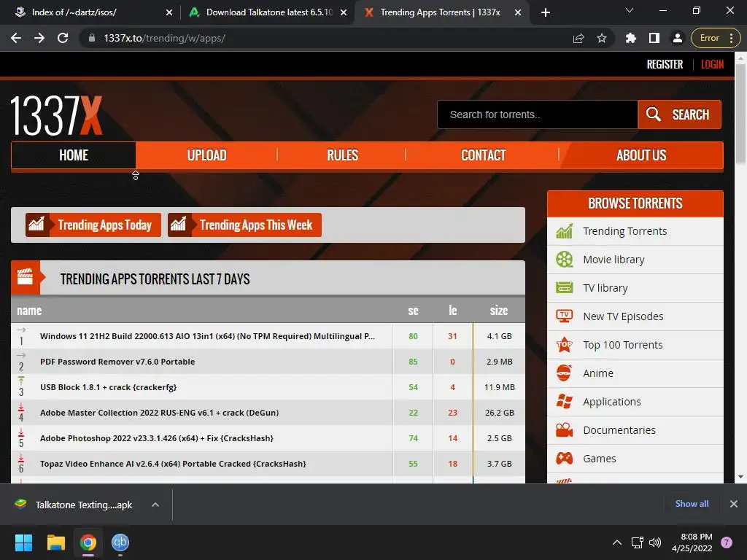
Task: Click the scrollbar down arrow
Action: click(740, 477)
